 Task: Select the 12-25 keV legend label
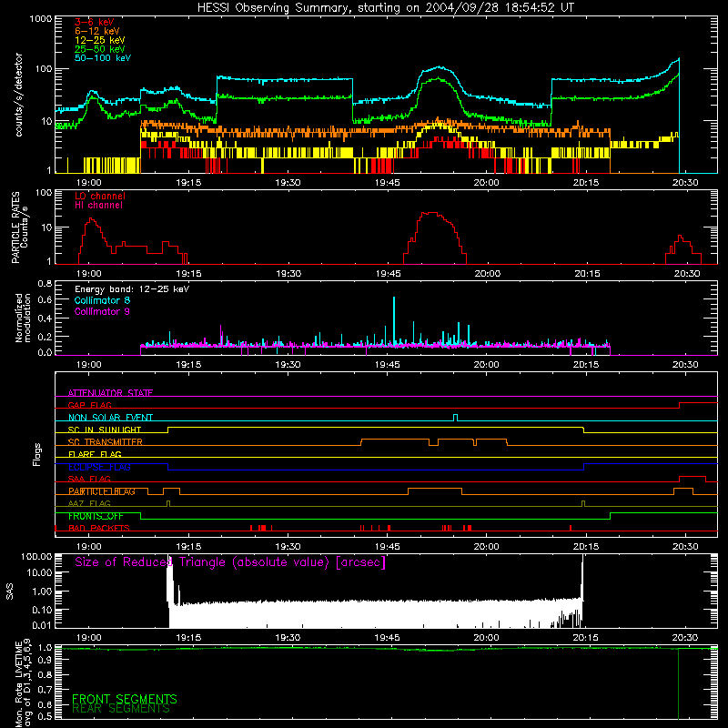coord(100,40)
